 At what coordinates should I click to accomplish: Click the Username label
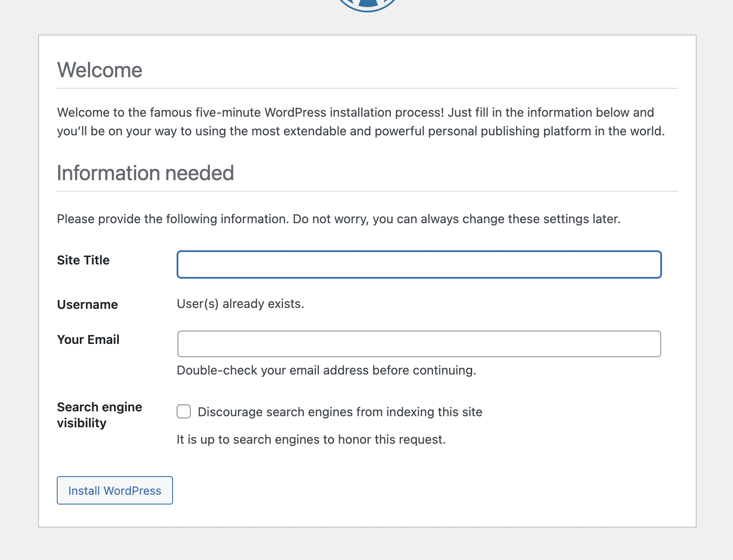click(87, 304)
